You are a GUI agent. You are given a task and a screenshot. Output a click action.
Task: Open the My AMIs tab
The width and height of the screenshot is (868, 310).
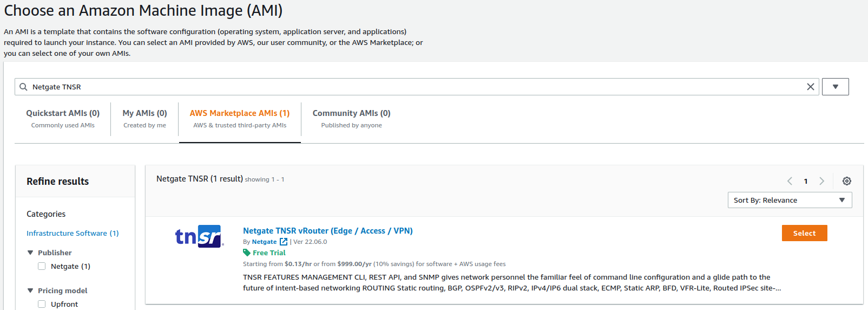(x=144, y=118)
